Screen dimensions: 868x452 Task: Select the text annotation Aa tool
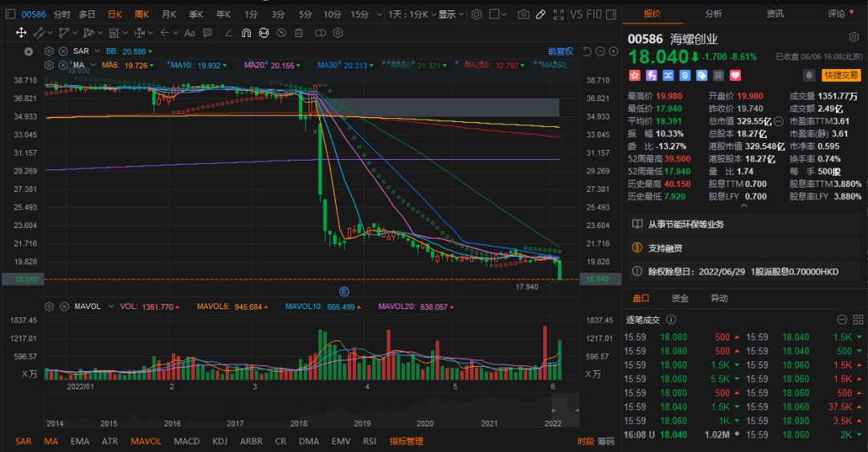click(190, 33)
